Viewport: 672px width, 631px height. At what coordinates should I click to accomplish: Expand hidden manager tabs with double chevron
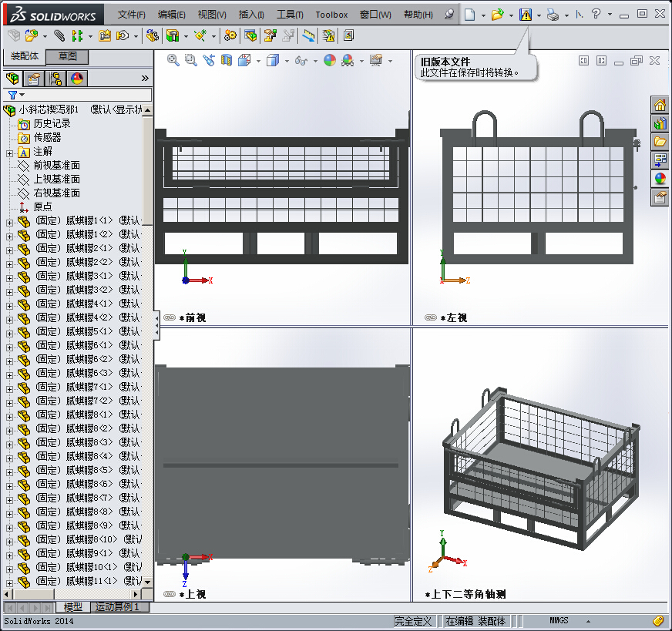coord(145,78)
